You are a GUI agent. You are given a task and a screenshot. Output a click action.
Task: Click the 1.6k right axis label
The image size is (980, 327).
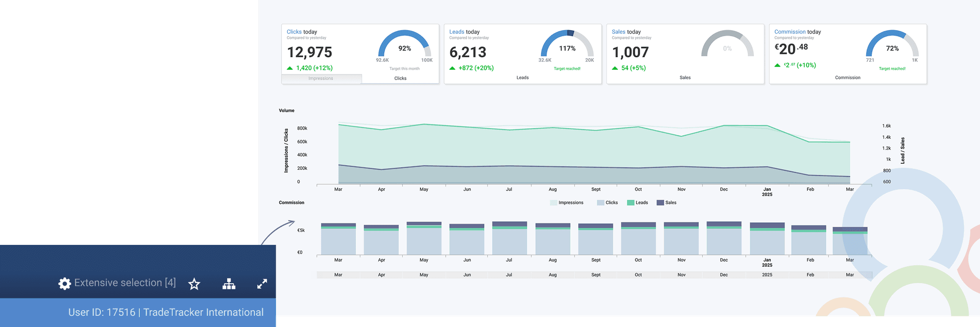(x=887, y=126)
